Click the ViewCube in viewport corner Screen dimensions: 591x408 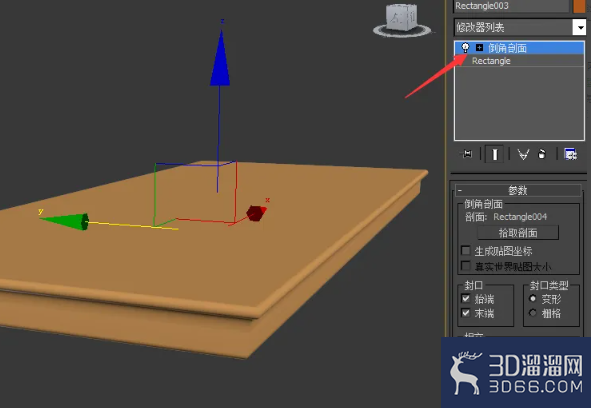[401, 17]
